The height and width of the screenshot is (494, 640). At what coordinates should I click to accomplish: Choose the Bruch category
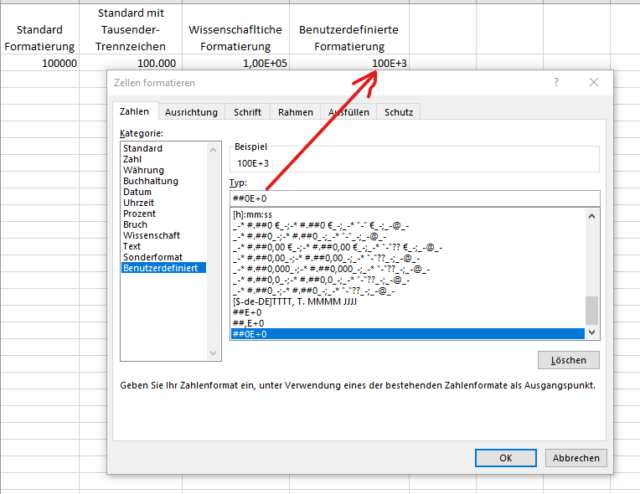(163, 225)
